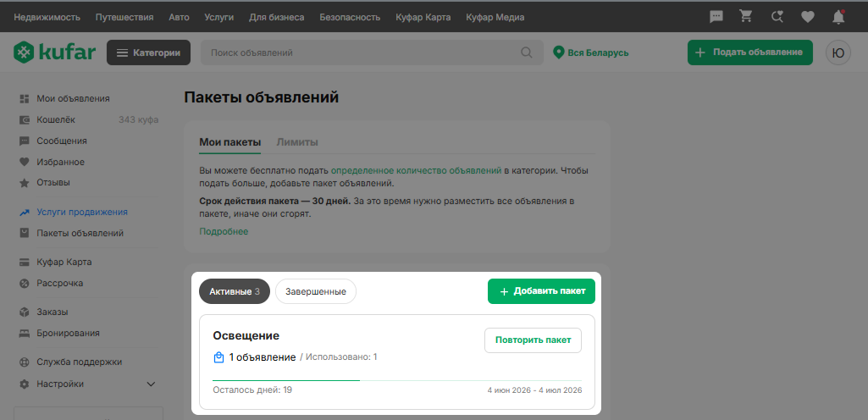This screenshot has height=420, width=868.
Task: Open saved searches icon with heart
Action: (777, 17)
